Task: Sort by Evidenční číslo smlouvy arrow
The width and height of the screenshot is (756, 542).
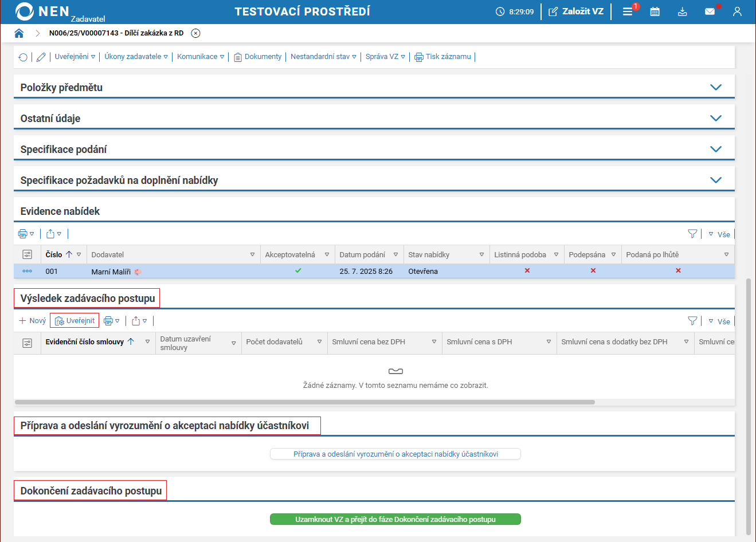Action: [x=131, y=341]
